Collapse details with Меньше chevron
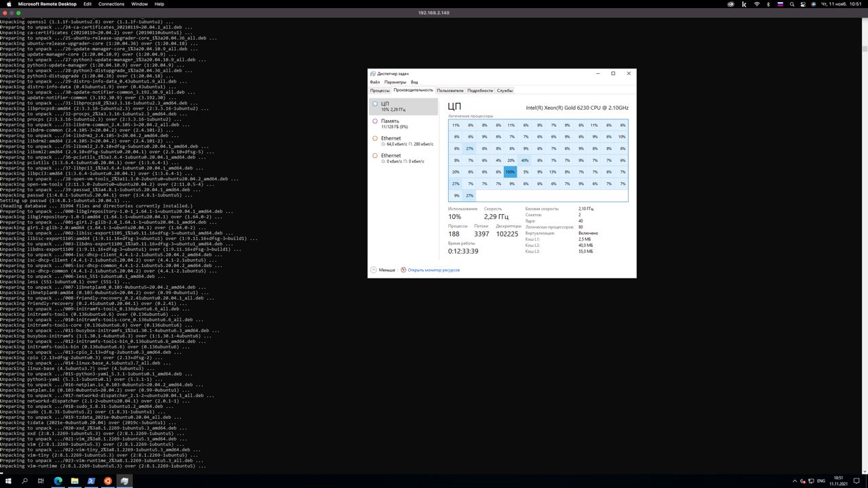 tap(374, 270)
